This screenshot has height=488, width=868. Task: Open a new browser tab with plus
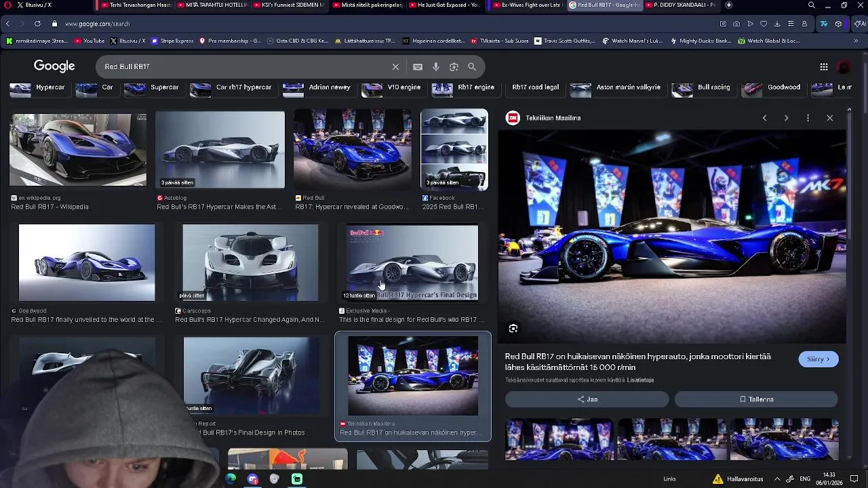pos(728,5)
